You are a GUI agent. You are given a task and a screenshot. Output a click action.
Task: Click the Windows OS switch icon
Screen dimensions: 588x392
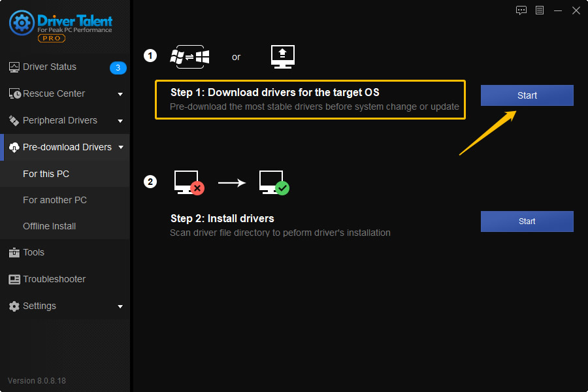click(x=189, y=57)
